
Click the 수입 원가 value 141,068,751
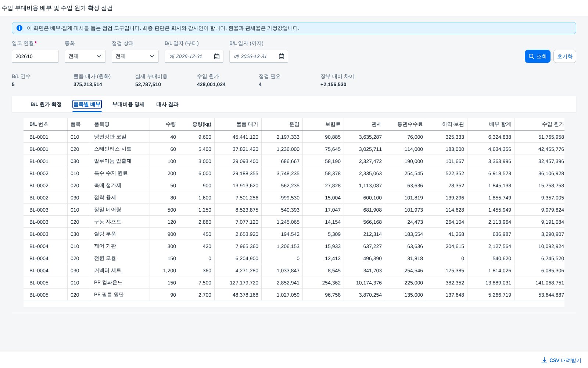click(550, 283)
